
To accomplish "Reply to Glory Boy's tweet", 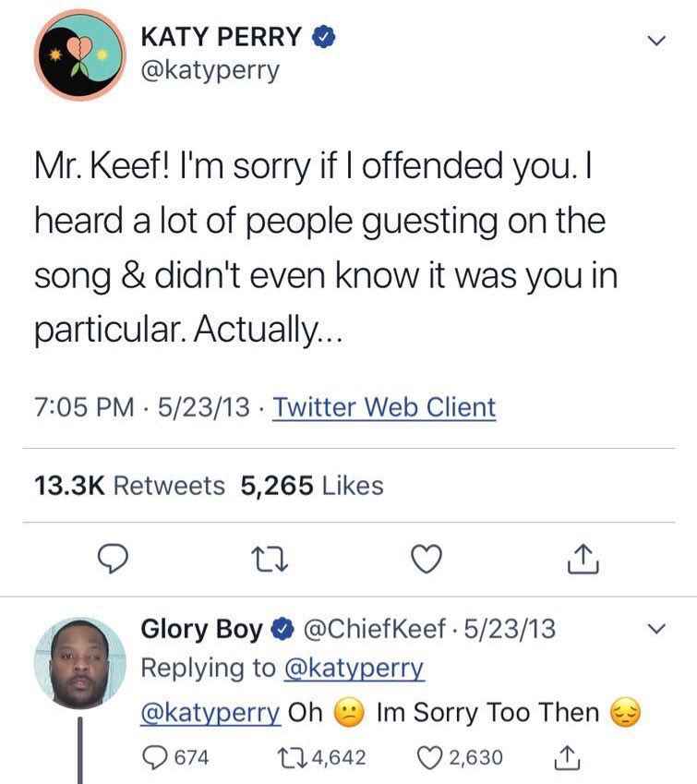I will [x=159, y=757].
